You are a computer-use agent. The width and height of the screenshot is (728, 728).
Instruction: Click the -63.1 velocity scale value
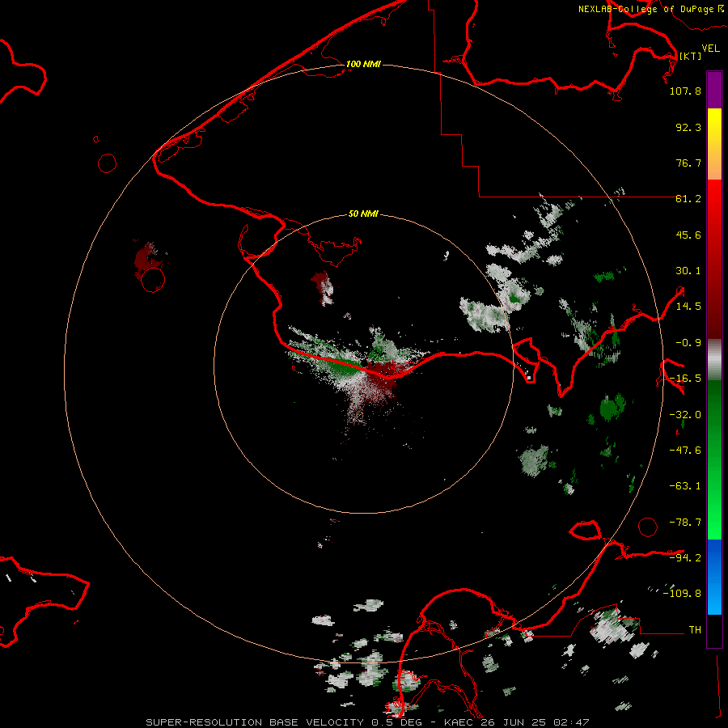coord(685,486)
